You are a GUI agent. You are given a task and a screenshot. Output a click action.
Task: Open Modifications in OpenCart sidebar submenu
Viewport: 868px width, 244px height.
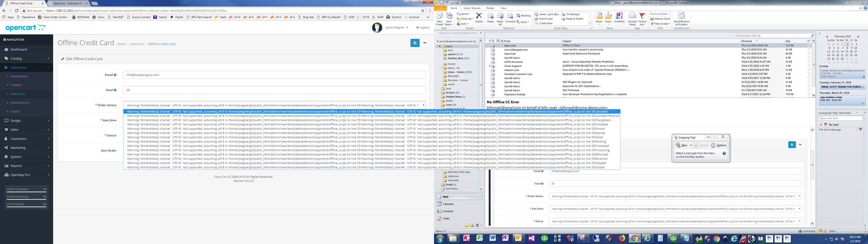pyautogui.click(x=20, y=103)
